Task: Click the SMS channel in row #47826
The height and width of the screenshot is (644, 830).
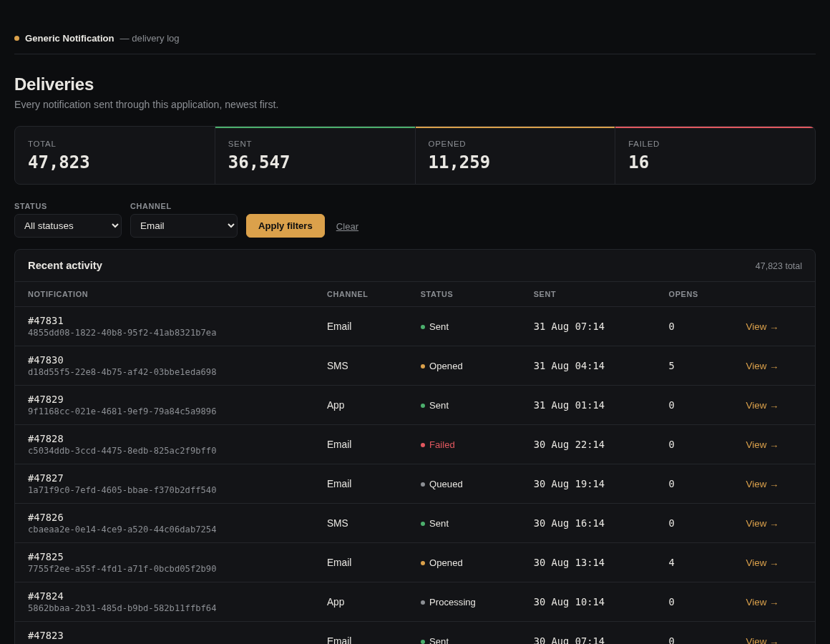Action: tap(338, 523)
